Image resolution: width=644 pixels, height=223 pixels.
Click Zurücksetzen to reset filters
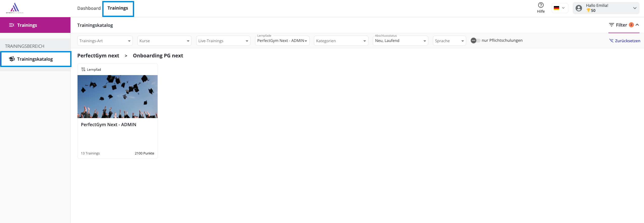(627, 41)
